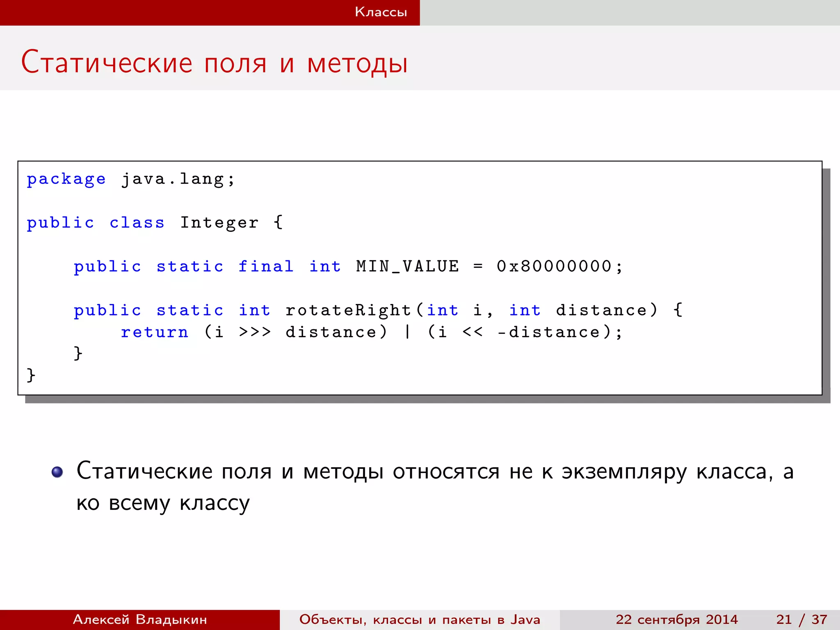
Task: Click the code line 'package java.lang;'
Action: tap(131, 180)
